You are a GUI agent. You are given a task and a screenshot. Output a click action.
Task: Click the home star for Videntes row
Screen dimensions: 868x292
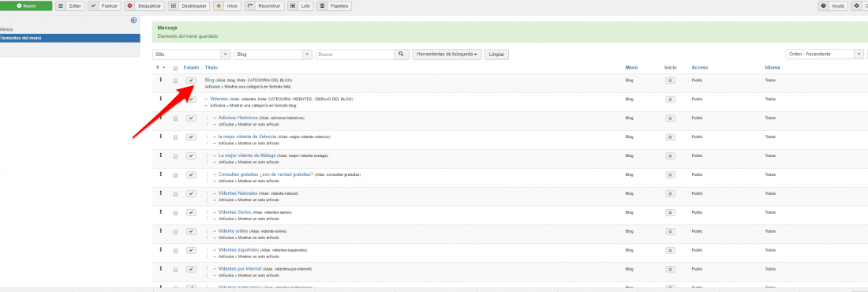(671, 99)
